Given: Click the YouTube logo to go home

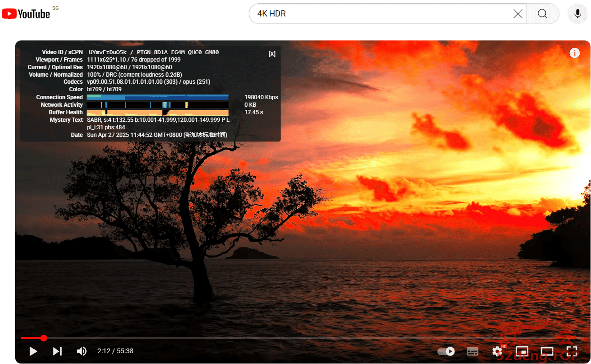Looking at the screenshot, I should [x=26, y=14].
